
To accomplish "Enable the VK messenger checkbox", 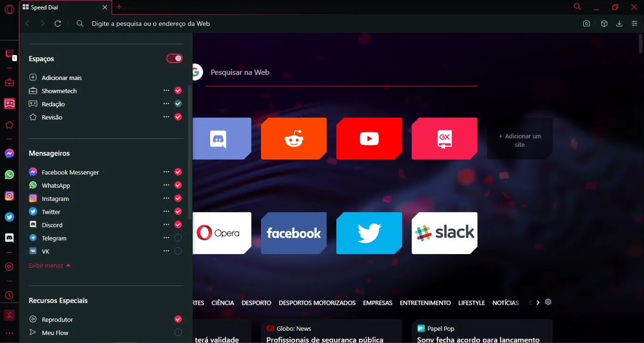I will click(178, 251).
